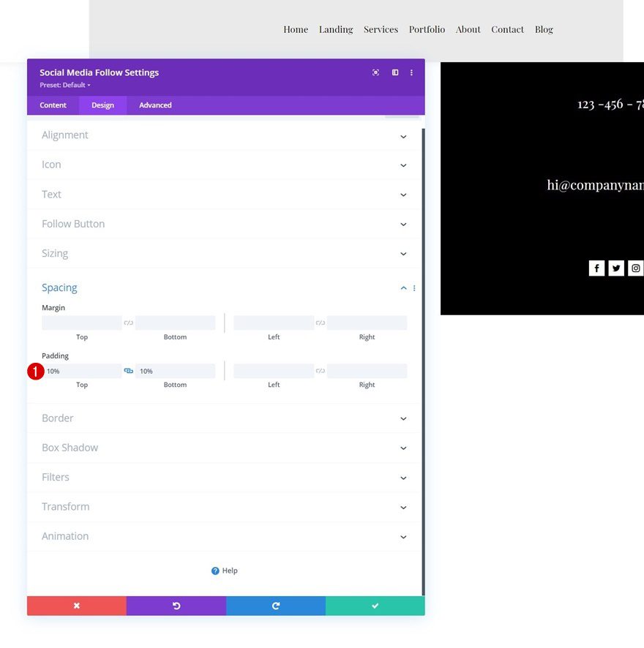Click the Help link
Image resolution: width=644 pixels, height=648 pixels.
(x=225, y=570)
